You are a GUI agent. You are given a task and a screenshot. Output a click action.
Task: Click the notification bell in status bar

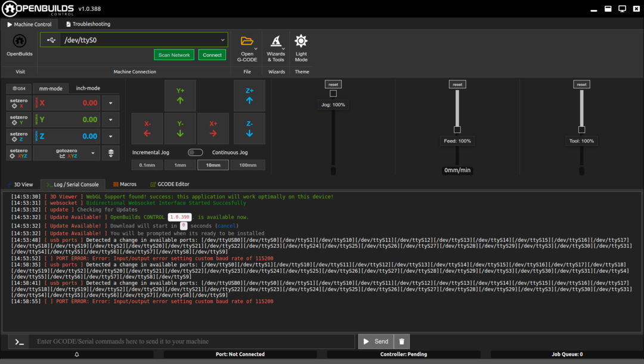[77, 354]
